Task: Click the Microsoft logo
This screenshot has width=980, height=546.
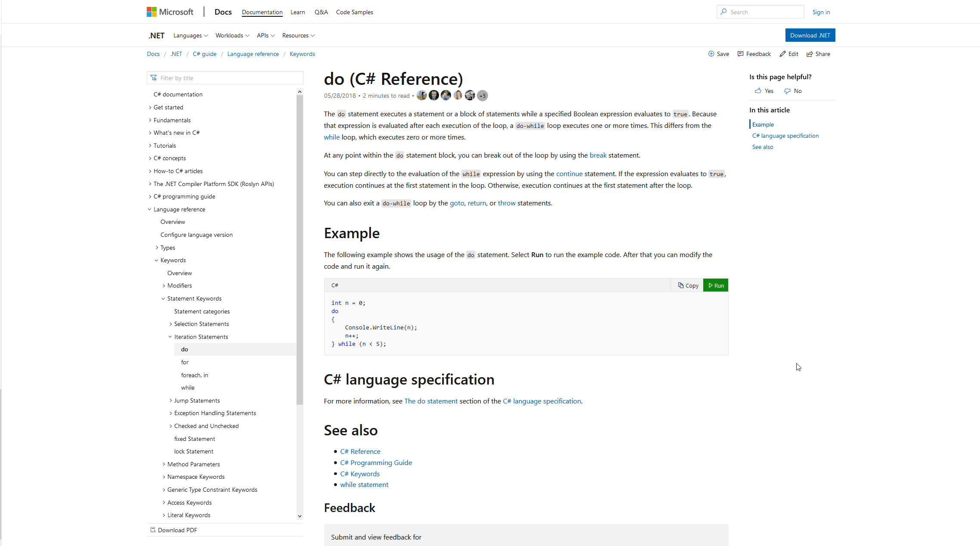Action: 170,12
